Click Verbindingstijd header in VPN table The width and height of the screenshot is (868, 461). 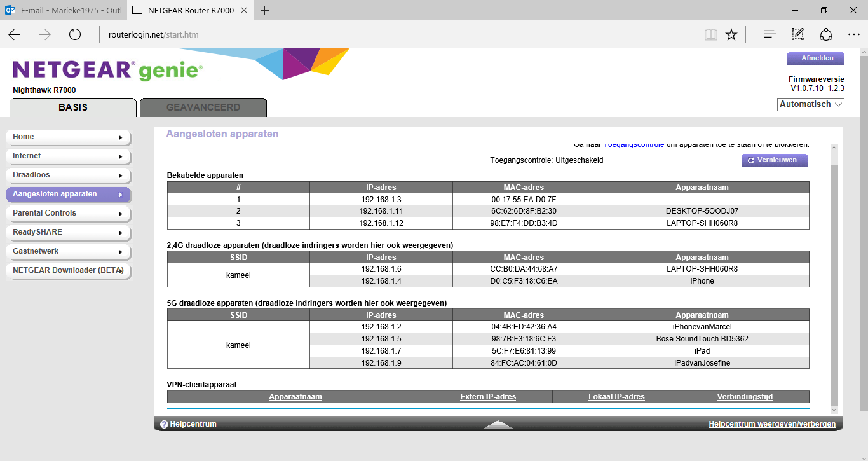pyautogui.click(x=745, y=397)
